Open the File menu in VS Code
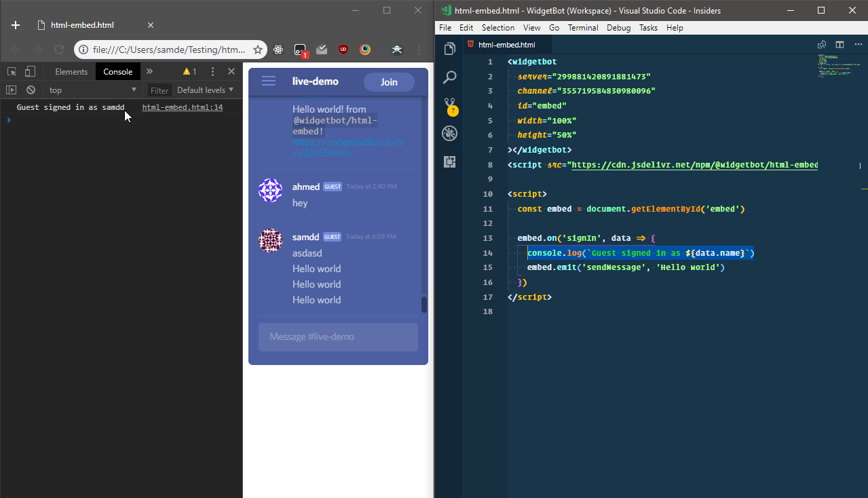The width and height of the screenshot is (868, 498). [445, 28]
